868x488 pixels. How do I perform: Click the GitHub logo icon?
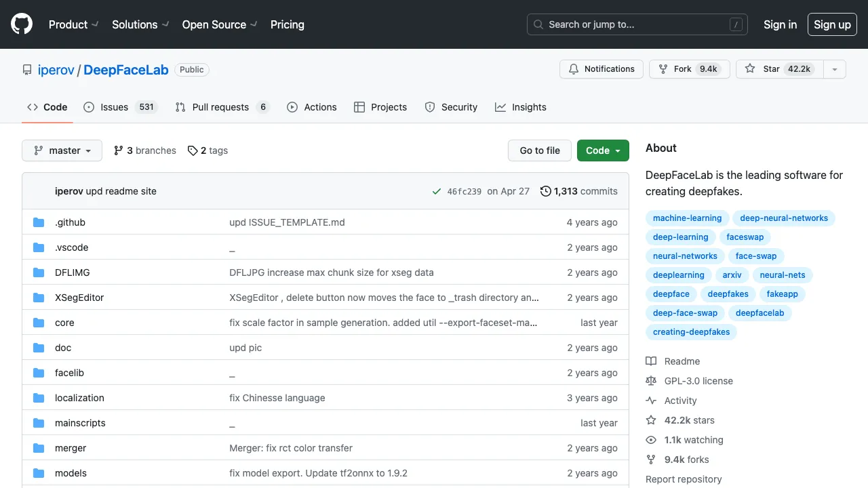(22, 24)
